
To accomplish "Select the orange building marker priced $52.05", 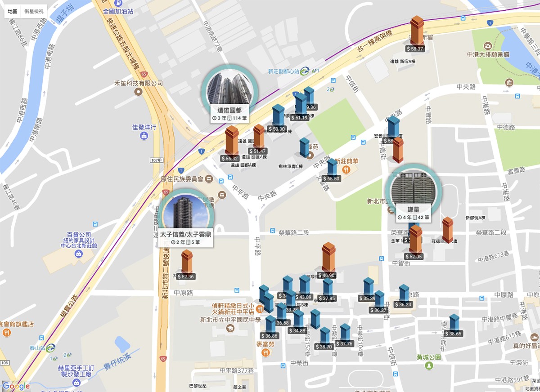I will pyautogui.click(x=415, y=242).
